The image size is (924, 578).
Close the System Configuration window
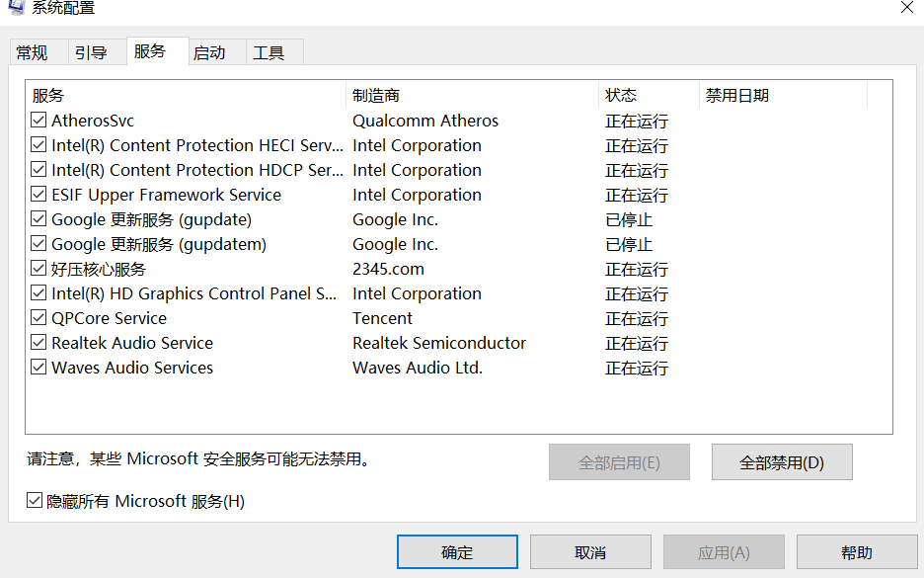[x=906, y=7]
